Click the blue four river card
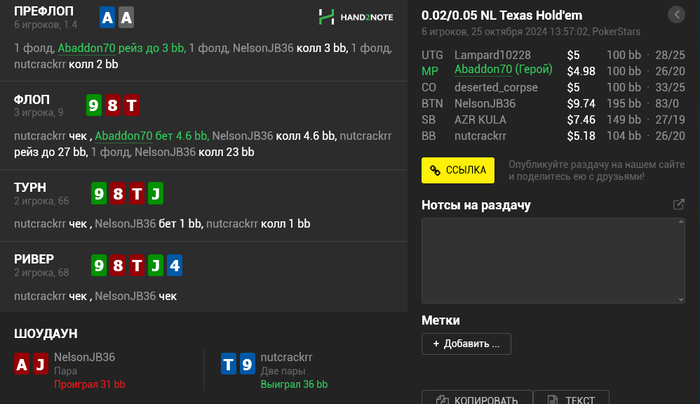 pos(174,265)
